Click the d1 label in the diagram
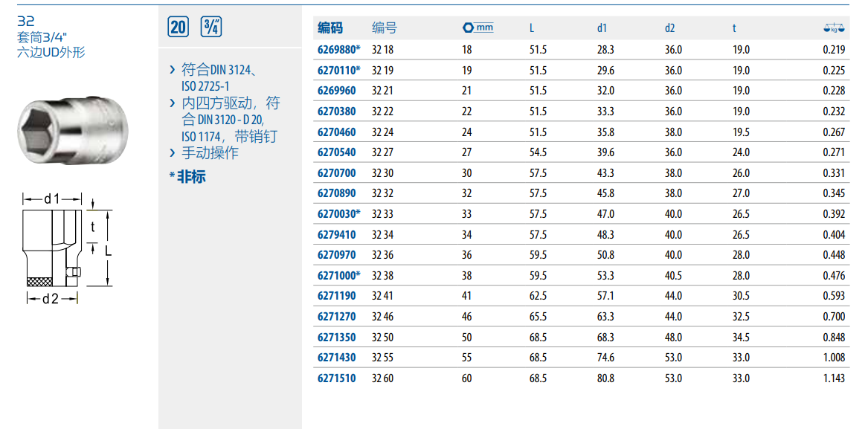Image resolution: width=868 pixels, height=429 pixels. [51, 199]
